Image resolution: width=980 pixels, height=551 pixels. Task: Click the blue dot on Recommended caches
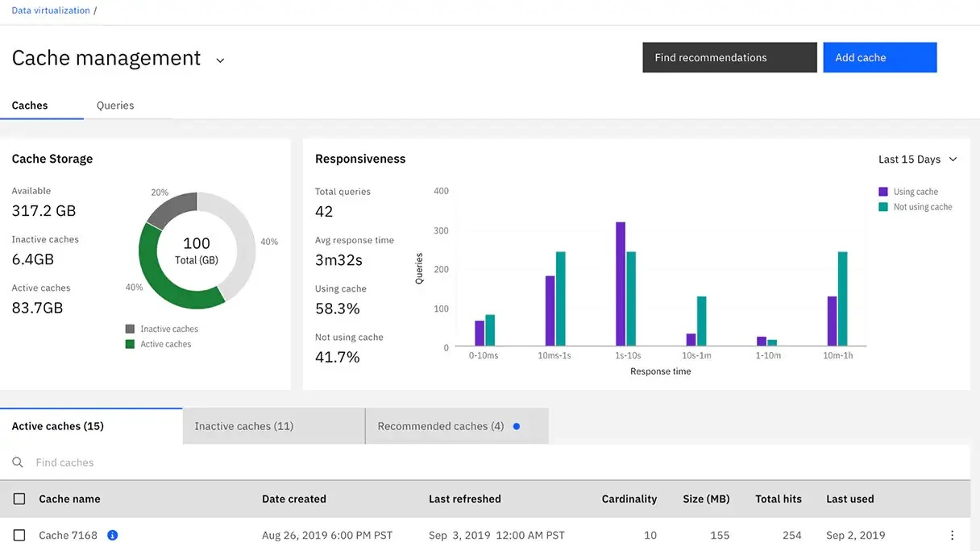517,426
